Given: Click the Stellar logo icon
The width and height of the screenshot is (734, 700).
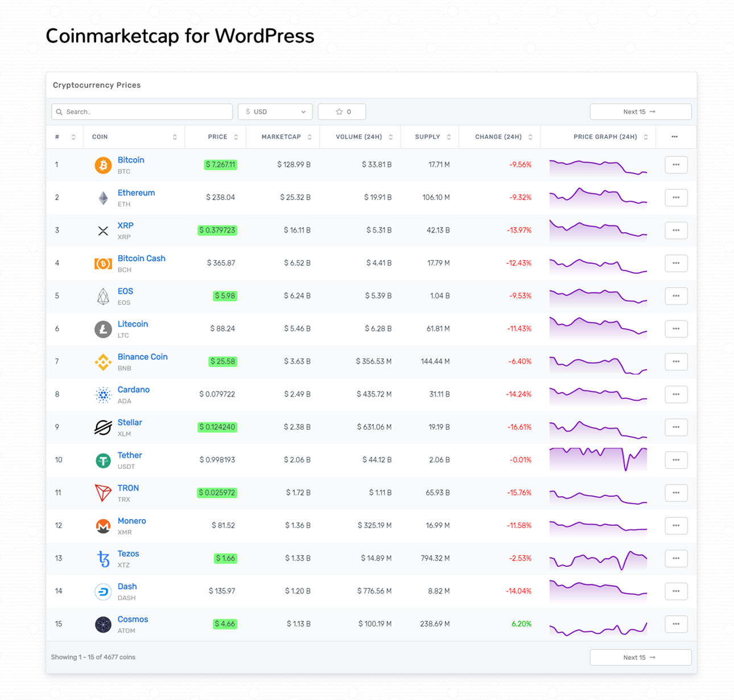Looking at the screenshot, I should click(x=103, y=427).
